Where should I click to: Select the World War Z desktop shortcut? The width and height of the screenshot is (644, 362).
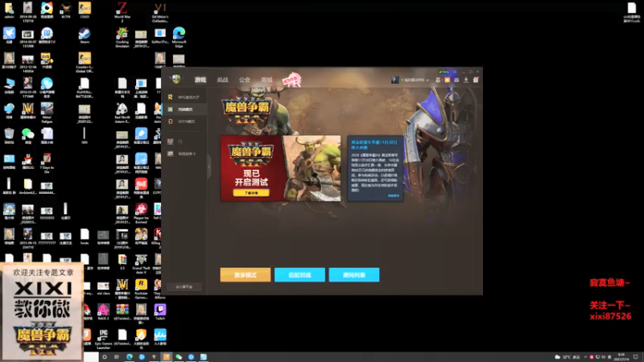point(122,12)
